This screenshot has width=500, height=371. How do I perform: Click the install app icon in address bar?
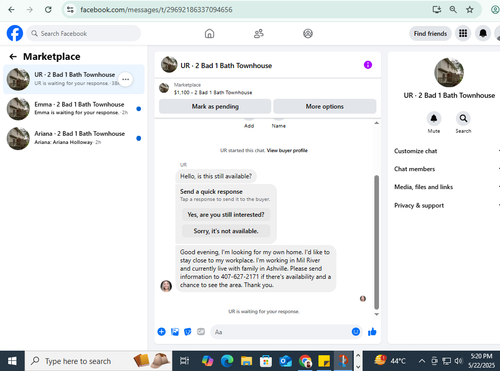[437, 10]
